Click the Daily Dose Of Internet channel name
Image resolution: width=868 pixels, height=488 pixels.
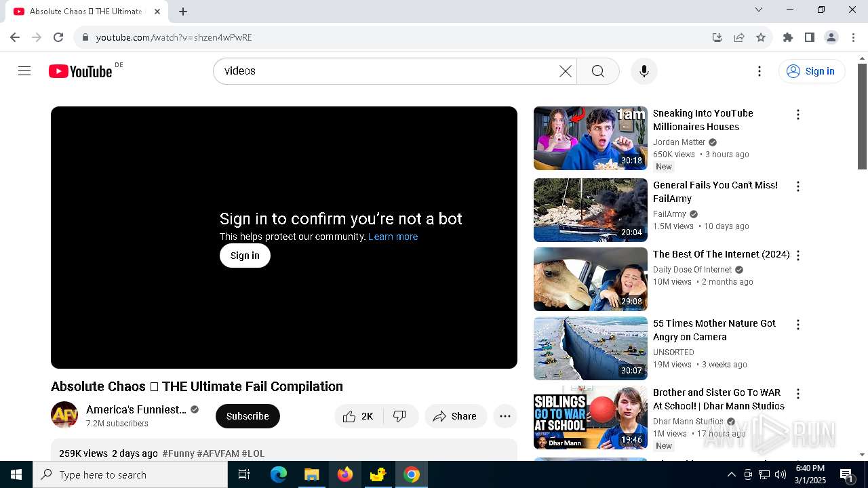[692, 270]
